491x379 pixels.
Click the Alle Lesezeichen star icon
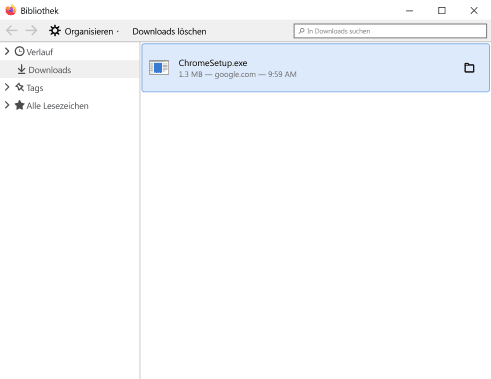(20, 105)
